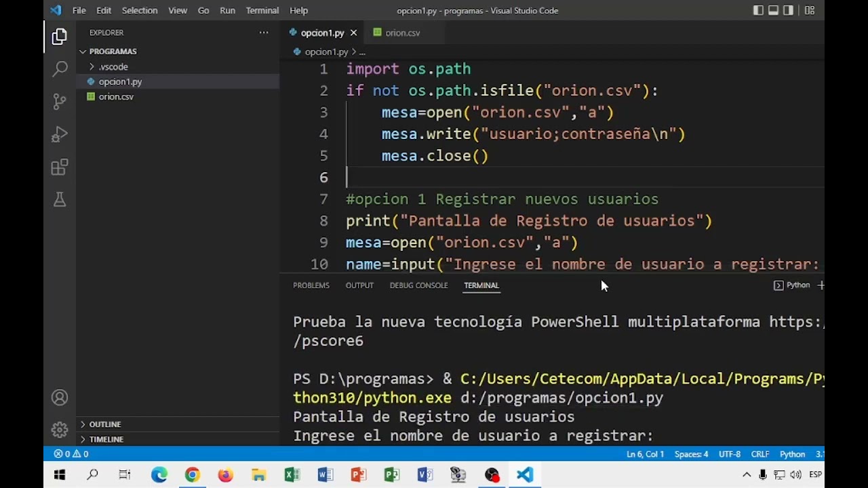868x488 pixels.
Task: Open the Run and Debug view
Action: tap(60, 134)
